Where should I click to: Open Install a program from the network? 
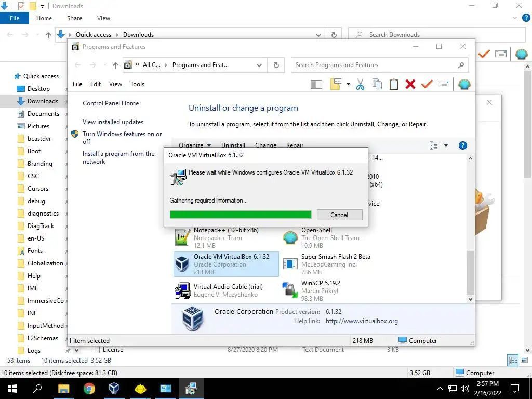(x=118, y=157)
